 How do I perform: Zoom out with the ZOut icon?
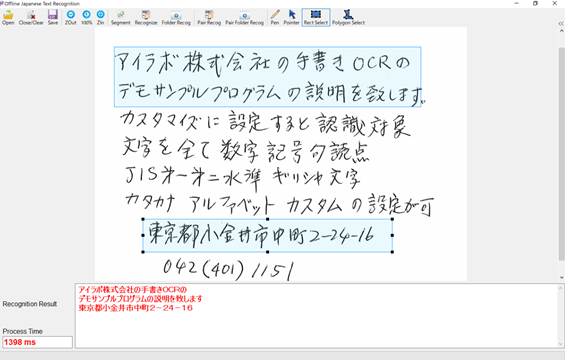click(71, 17)
